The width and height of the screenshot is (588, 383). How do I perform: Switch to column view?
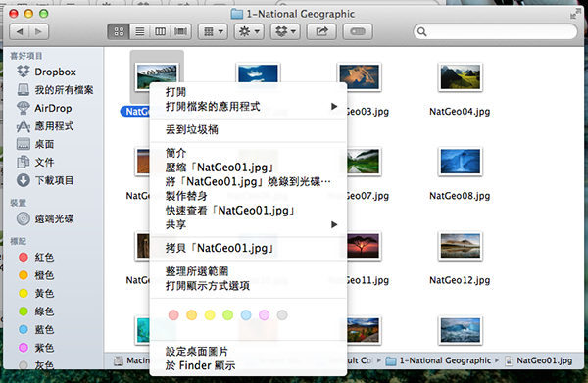(x=160, y=32)
